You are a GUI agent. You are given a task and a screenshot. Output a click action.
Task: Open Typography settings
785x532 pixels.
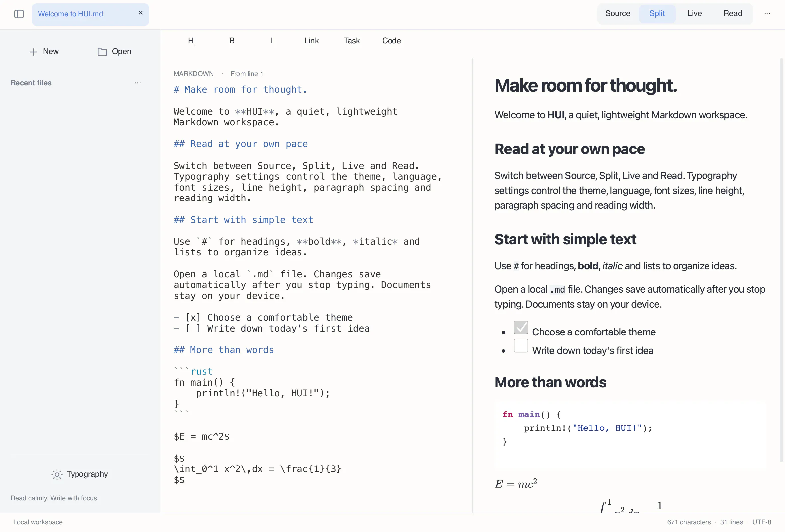coord(80,474)
